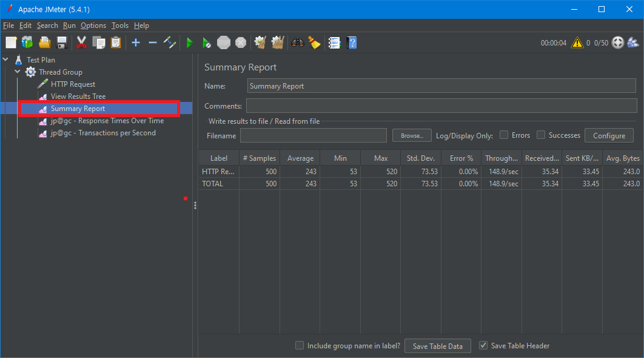The image size is (644, 358).
Task: Click the Average column header
Action: click(x=300, y=158)
